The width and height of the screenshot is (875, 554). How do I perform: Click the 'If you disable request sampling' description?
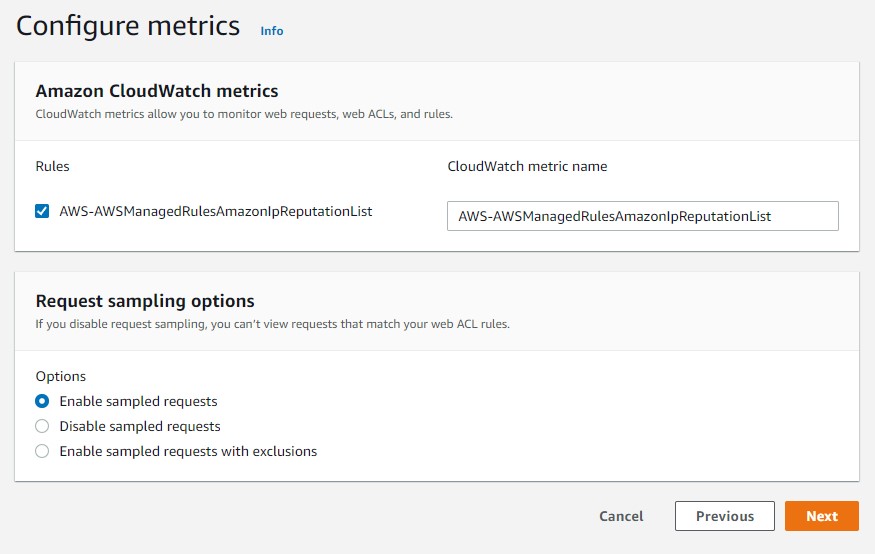tap(272, 324)
